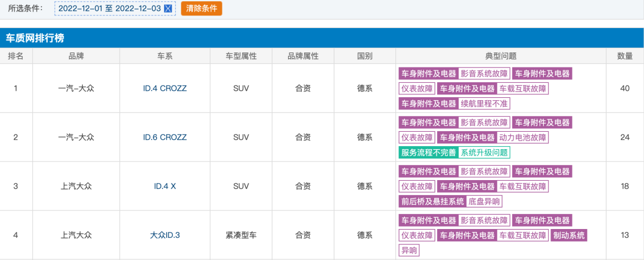
Task: Select 仪表故障 tag in ID.4 CROZZ row
Action: (x=417, y=88)
